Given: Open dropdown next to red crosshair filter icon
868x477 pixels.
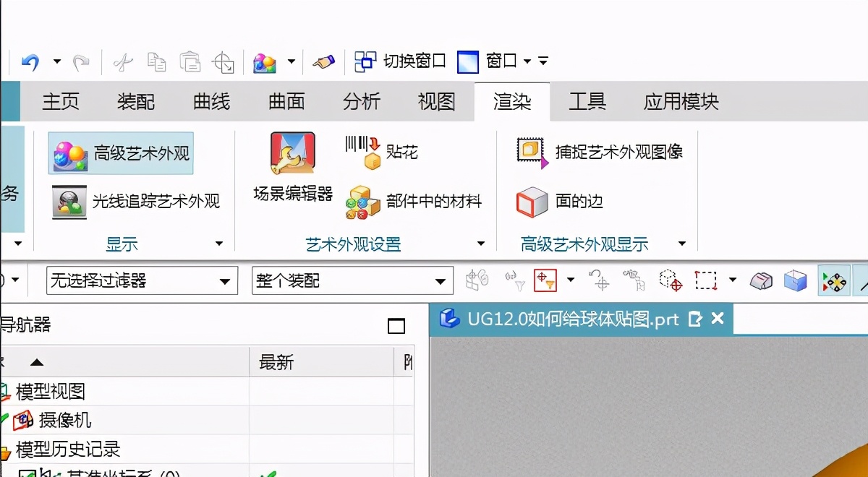Looking at the screenshot, I should pos(571,280).
